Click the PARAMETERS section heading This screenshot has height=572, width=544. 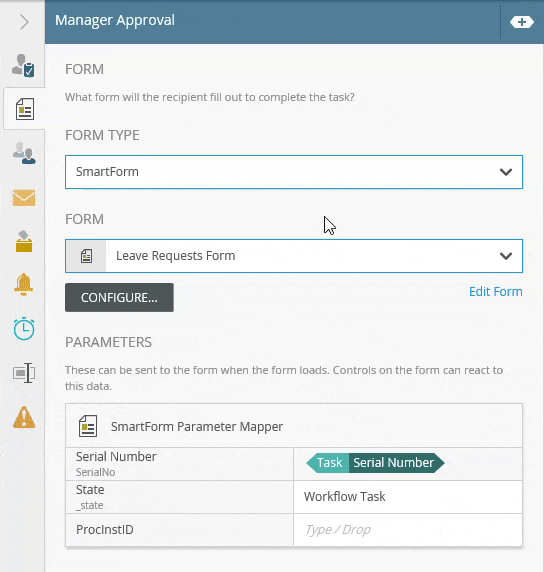click(x=108, y=342)
